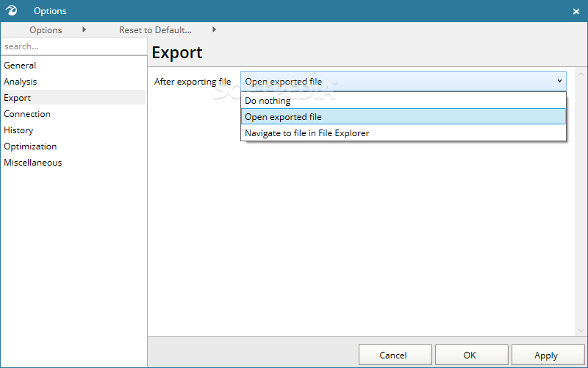Click the app logo icon in title bar
Screen dimensions: 588x368
(x=11, y=10)
